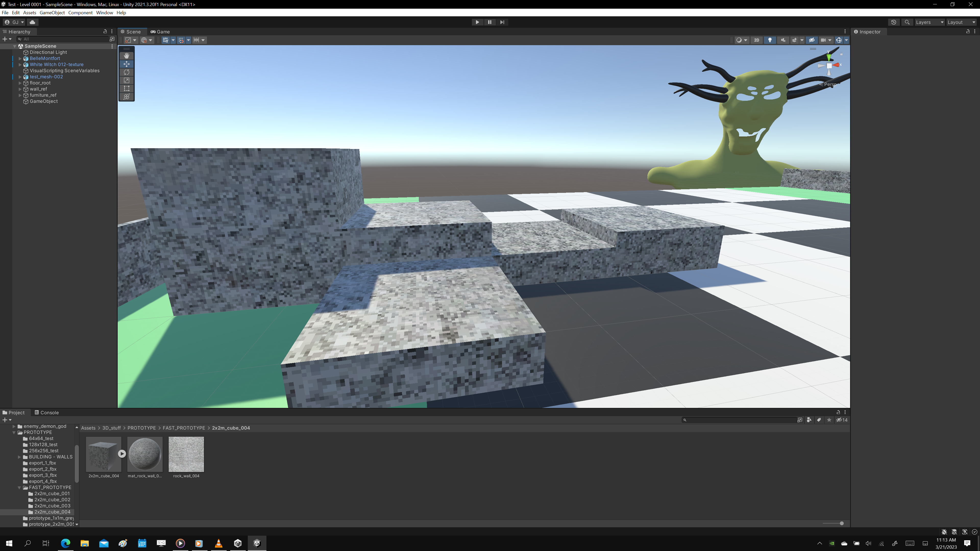Toggle scene lighting bulb
The height and width of the screenshot is (551, 980).
click(x=770, y=40)
